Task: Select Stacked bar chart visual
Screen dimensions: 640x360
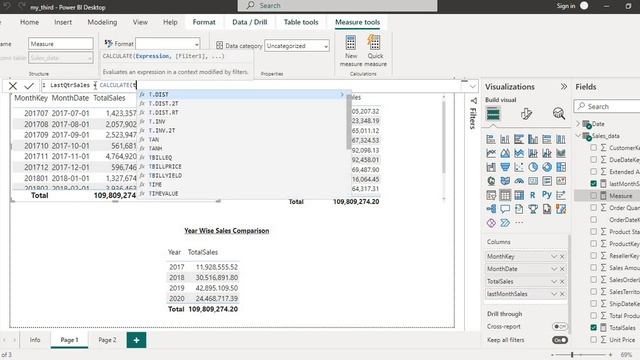Action: 491,139
